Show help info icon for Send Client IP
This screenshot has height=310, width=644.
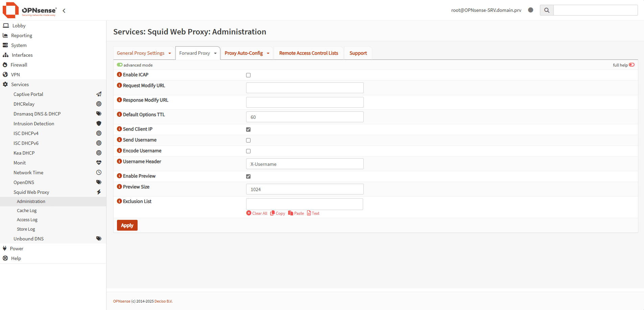click(x=119, y=129)
